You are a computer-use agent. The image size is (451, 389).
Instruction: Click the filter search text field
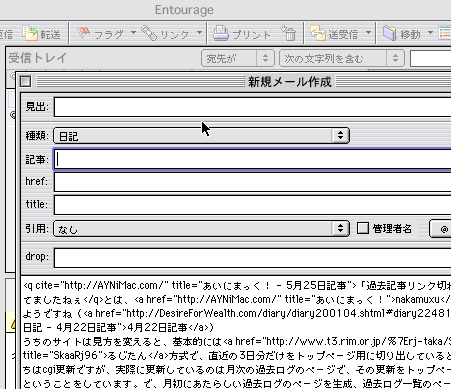click(431, 59)
